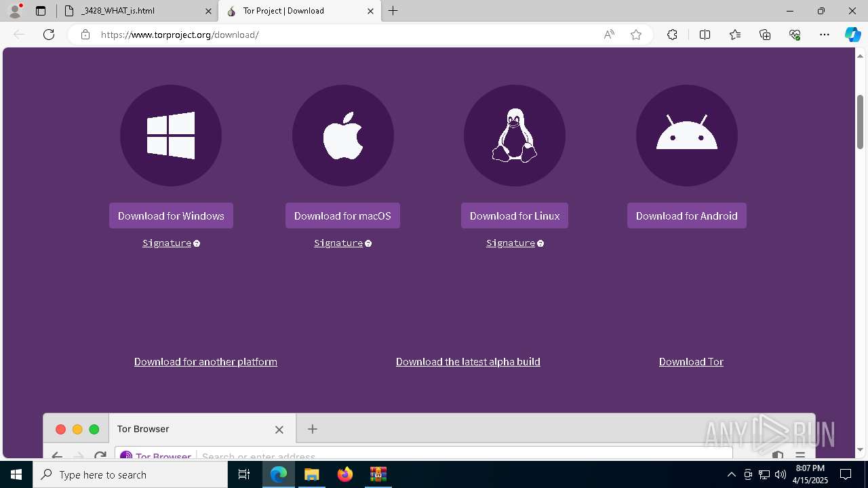Open the Copilot sidebar icon
This screenshot has height=488, width=868.
[852, 35]
